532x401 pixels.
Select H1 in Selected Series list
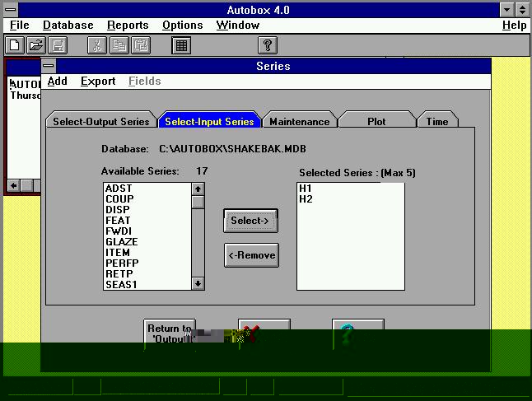pos(351,189)
